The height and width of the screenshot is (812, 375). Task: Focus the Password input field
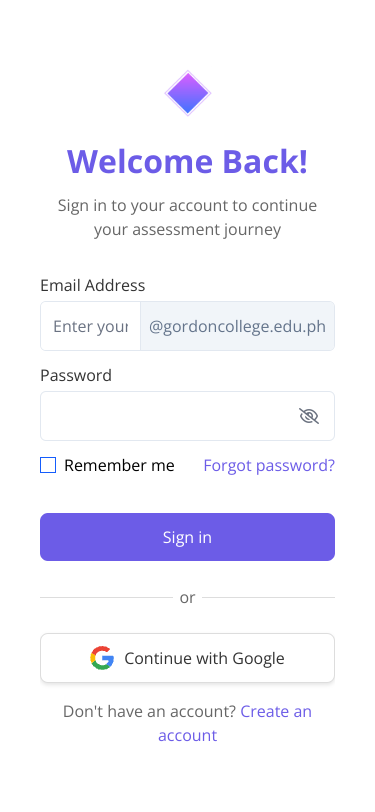[188, 416]
